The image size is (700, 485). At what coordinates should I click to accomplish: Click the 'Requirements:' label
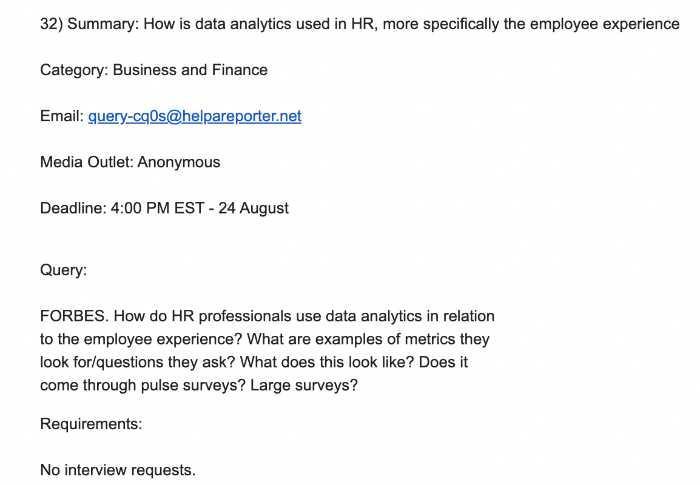pos(91,424)
